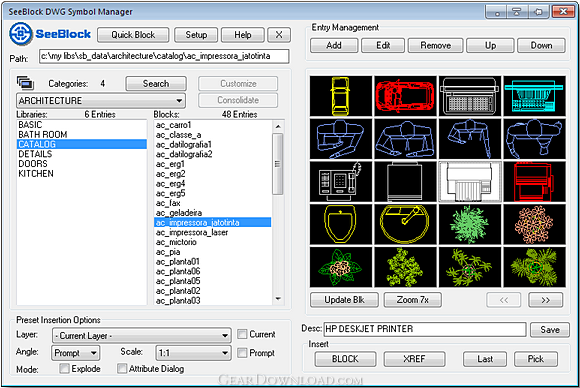
Task: Select block ac_carro1
Action: coord(213,125)
